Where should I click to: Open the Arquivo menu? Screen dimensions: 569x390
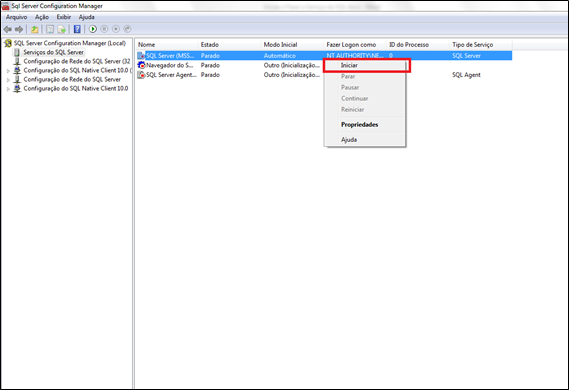[16, 17]
